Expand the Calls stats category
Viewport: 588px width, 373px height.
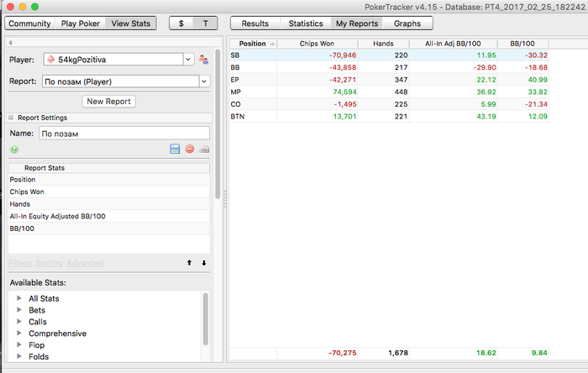pyautogui.click(x=19, y=321)
